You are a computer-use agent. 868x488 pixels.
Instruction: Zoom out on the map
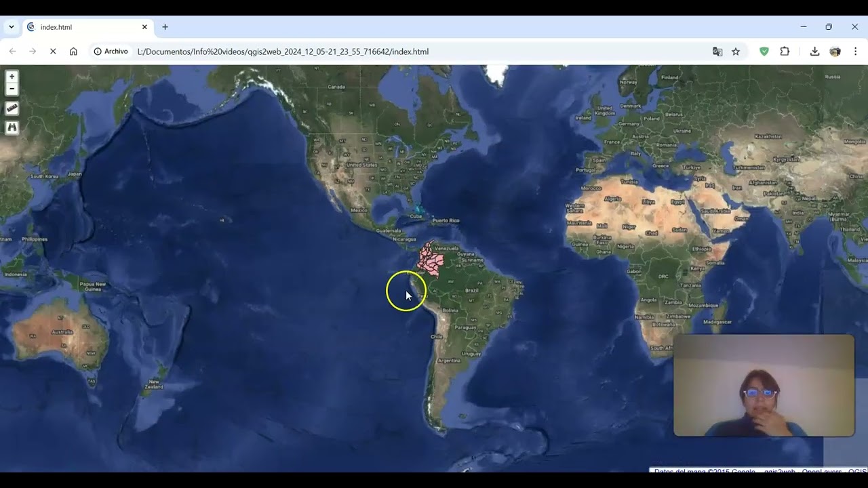[12, 89]
